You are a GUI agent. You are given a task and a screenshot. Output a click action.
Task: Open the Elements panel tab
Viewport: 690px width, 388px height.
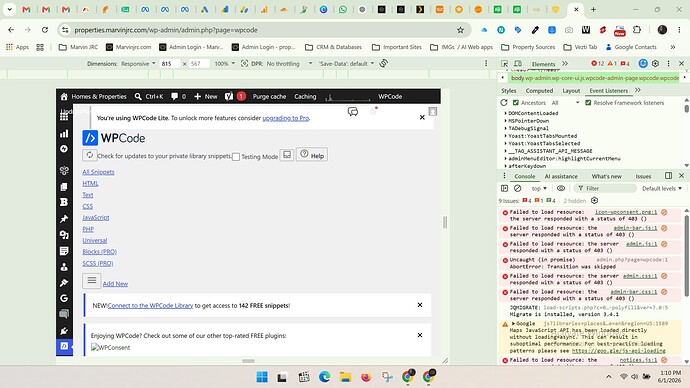543,64
